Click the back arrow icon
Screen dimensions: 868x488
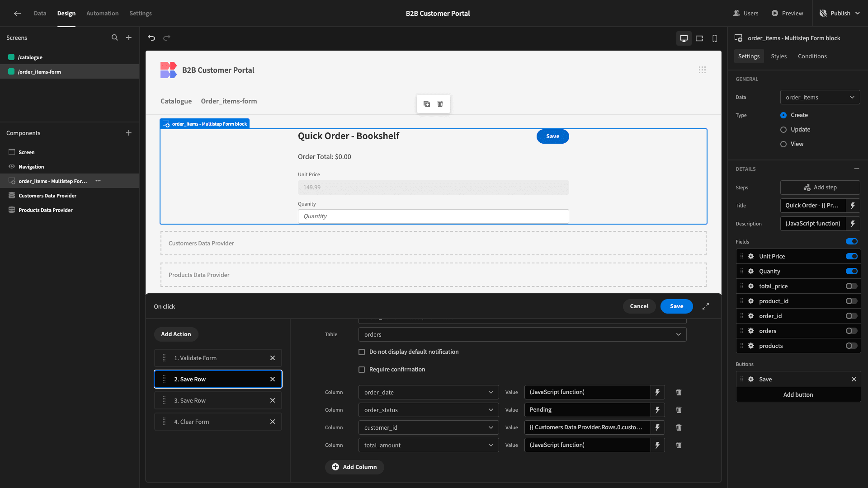[17, 14]
